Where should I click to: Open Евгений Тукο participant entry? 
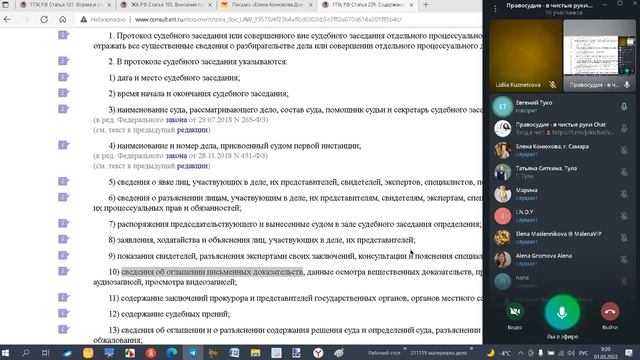click(562, 107)
